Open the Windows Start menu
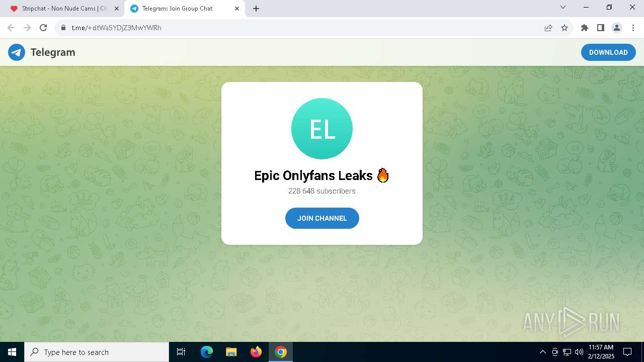644x362 pixels. click(12, 352)
